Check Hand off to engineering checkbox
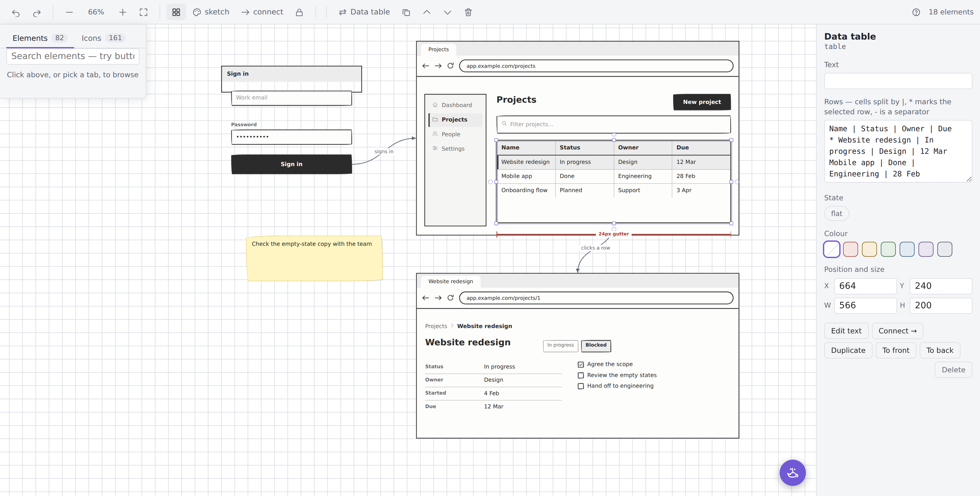Screen dimensions: 980x496 pos(580,386)
